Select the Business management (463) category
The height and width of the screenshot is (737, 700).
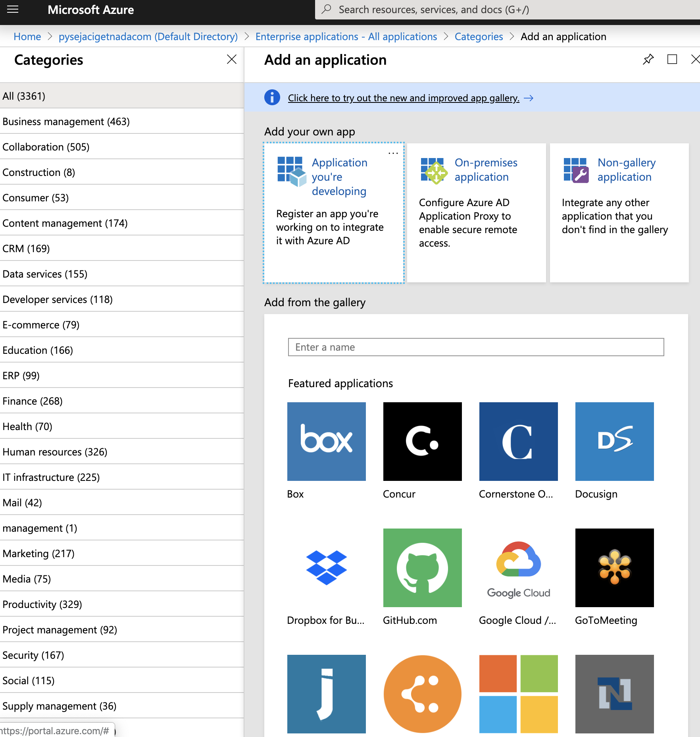click(x=122, y=122)
